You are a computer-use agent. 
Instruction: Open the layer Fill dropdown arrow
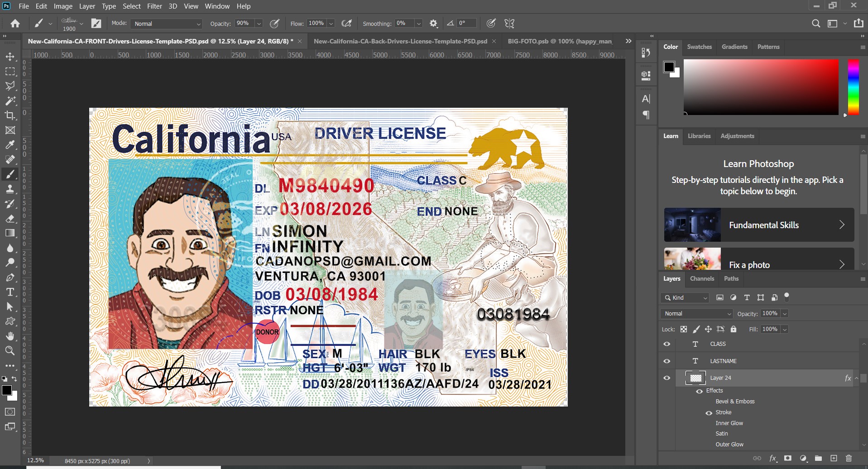pyautogui.click(x=785, y=329)
